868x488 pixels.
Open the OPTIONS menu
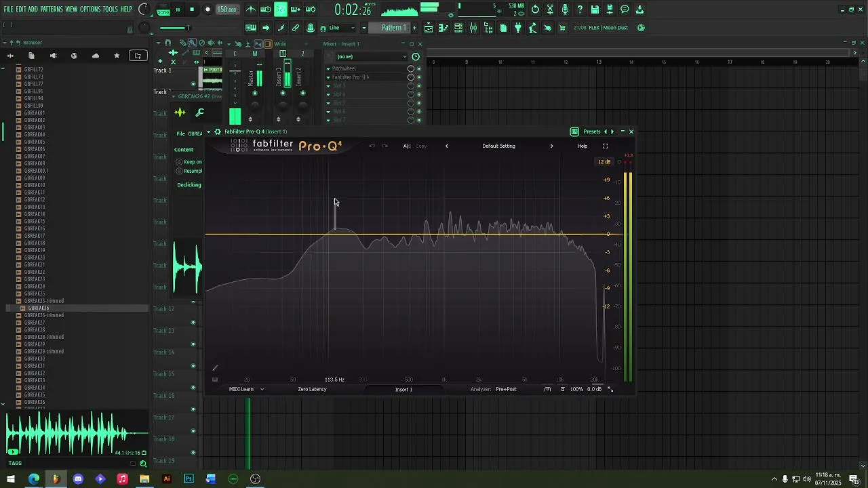(x=90, y=9)
